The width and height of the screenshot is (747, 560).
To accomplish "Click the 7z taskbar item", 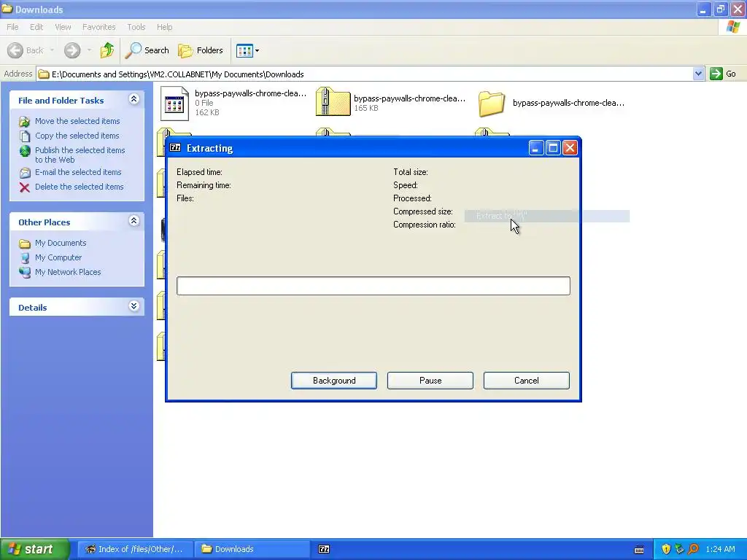I will point(324,549).
